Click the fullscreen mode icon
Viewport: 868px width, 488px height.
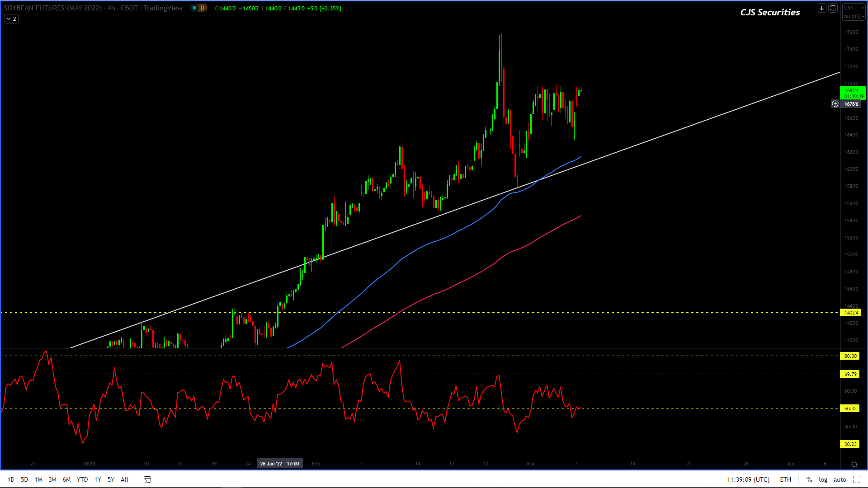click(857, 479)
